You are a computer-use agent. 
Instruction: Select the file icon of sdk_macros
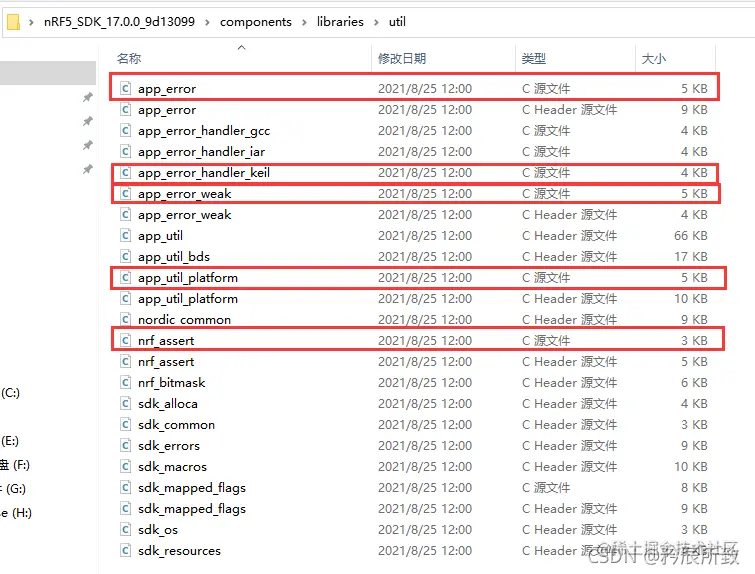click(125, 467)
